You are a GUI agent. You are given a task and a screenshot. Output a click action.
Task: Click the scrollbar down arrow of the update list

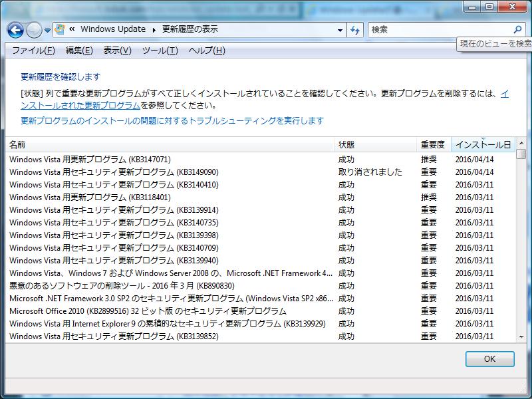[x=521, y=337]
